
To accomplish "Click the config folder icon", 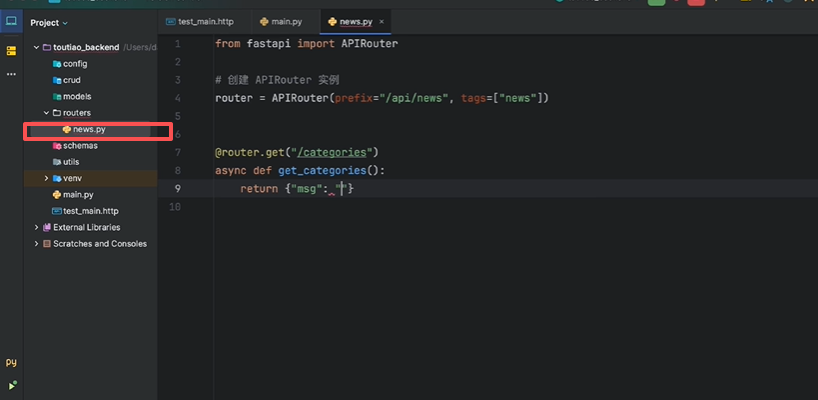I will [57, 64].
